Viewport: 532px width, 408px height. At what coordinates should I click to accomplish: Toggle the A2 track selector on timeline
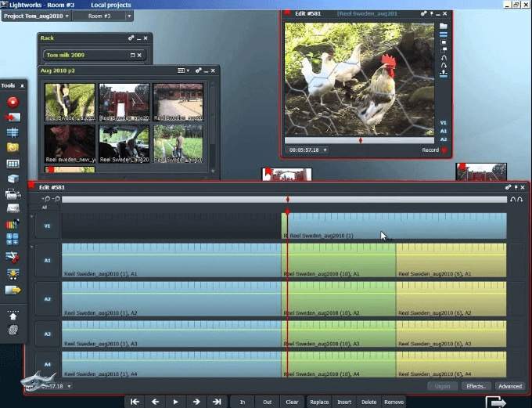47,298
